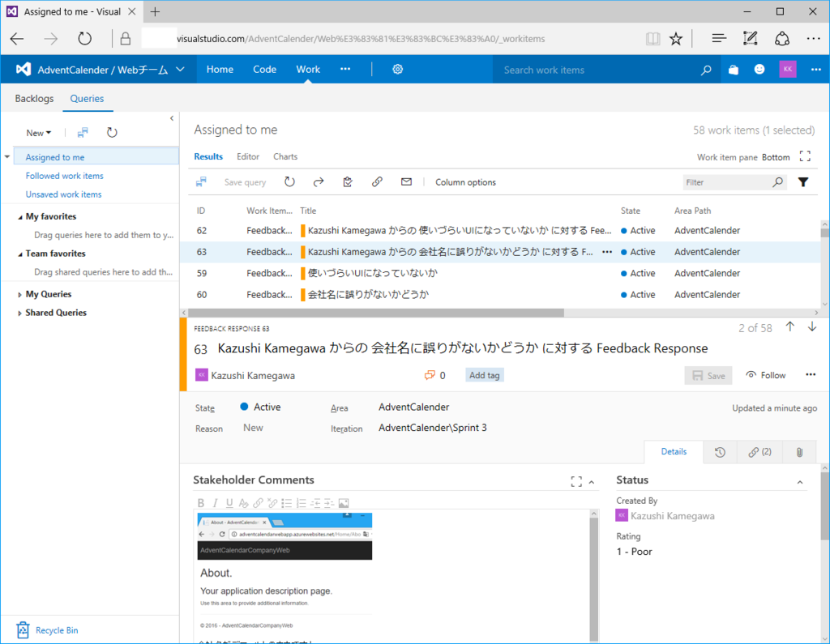Open the top bar more ellipsis menu
Image resolution: width=830 pixels, height=644 pixels.
point(815,70)
